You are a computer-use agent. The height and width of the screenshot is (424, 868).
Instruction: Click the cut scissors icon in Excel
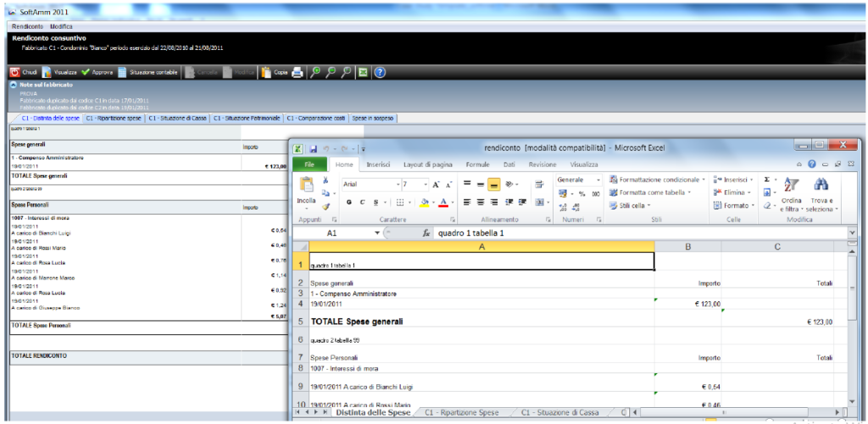pos(326,180)
